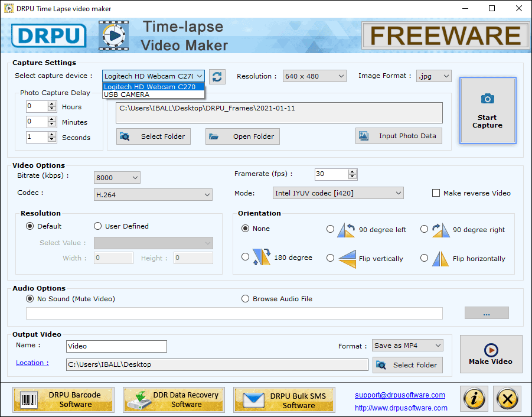Viewport: 532px width, 417px height.
Task: Click the audio file browse '...' button
Action: pyautogui.click(x=487, y=313)
